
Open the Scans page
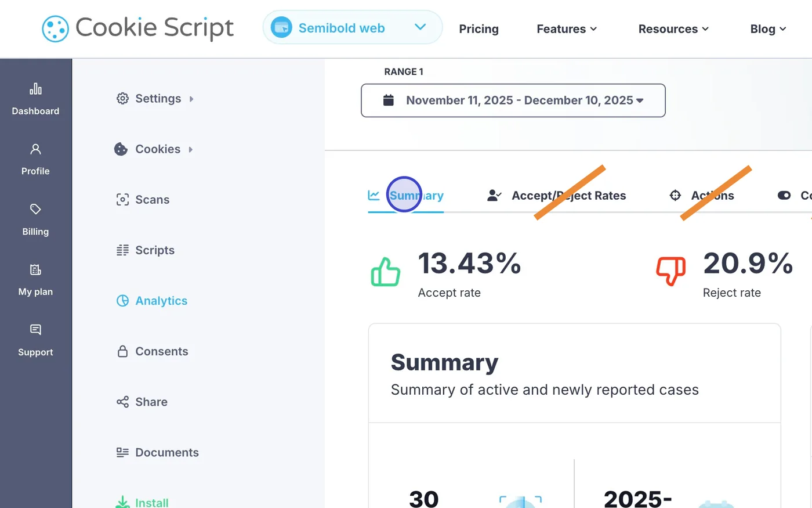(x=143, y=200)
